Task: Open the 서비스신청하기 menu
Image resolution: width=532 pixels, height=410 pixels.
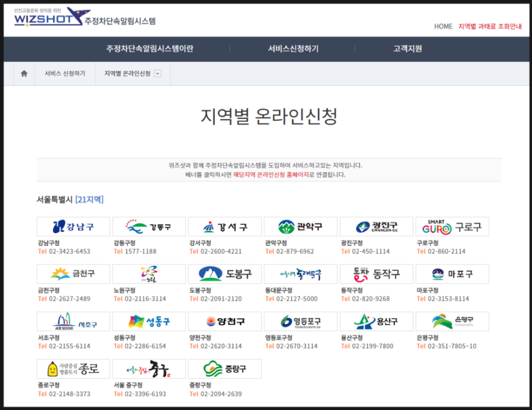Action: 293,49
